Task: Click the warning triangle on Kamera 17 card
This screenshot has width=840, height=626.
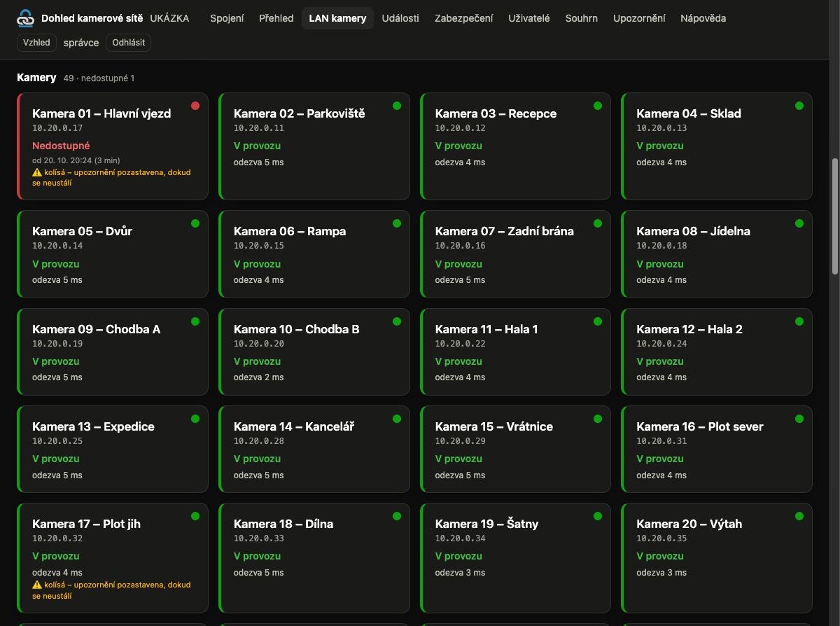Action: tap(37, 585)
